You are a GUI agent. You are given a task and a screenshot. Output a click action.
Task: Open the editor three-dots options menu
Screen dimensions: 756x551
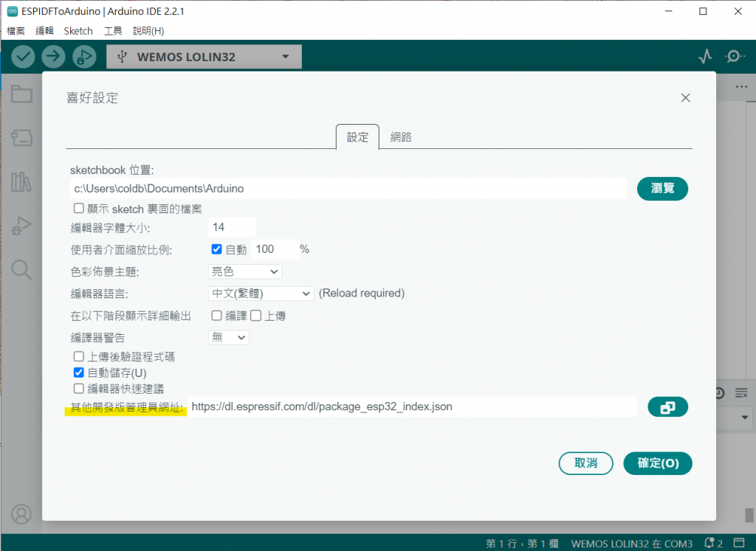coord(741,87)
